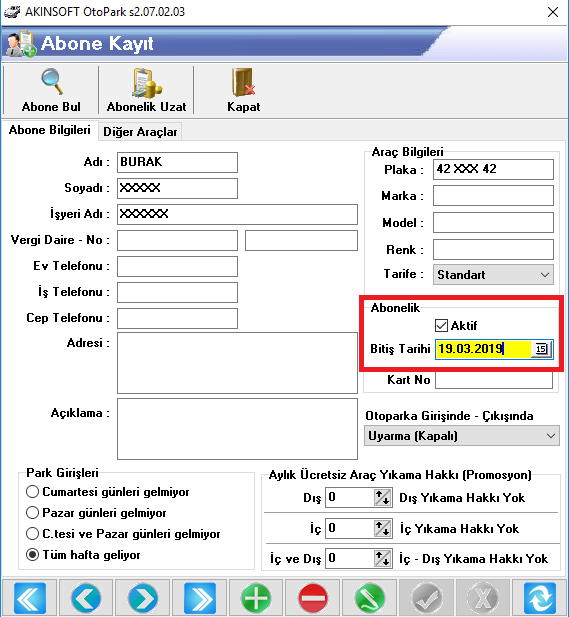569x617 pixels.
Task: Expand the Uyarma (Kapalı) dropdown
Action: 462,436
